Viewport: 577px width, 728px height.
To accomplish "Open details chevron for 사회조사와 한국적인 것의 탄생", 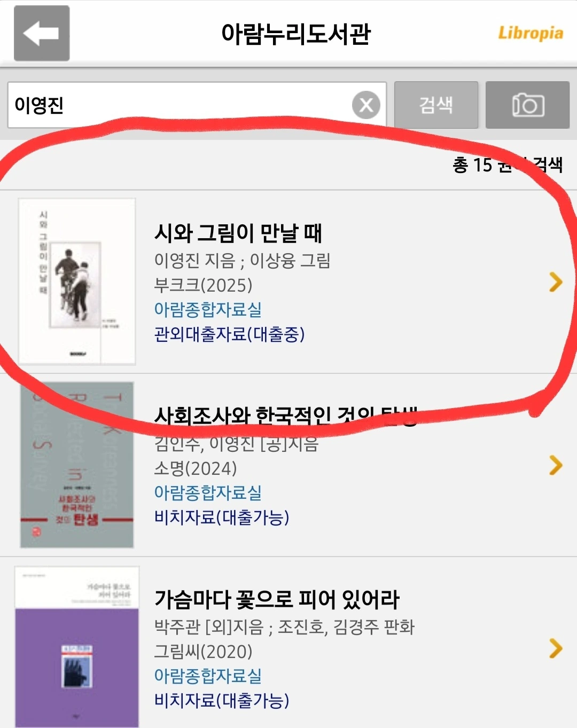I will click(x=556, y=465).
